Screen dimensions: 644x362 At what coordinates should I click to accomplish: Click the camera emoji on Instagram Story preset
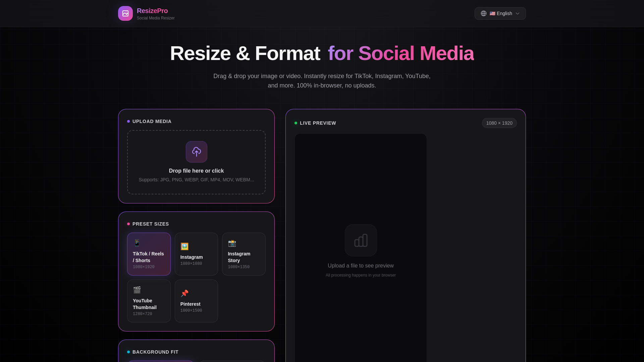click(232, 243)
